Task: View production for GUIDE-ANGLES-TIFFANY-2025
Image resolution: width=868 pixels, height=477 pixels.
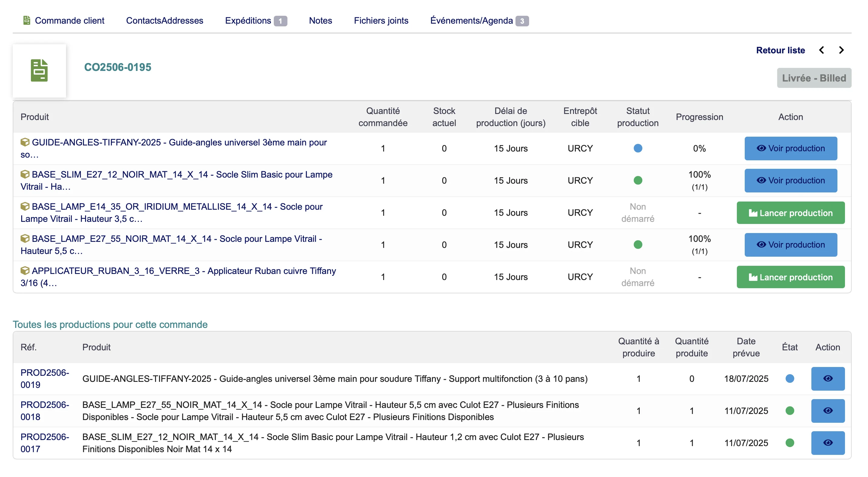Action: pyautogui.click(x=790, y=148)
